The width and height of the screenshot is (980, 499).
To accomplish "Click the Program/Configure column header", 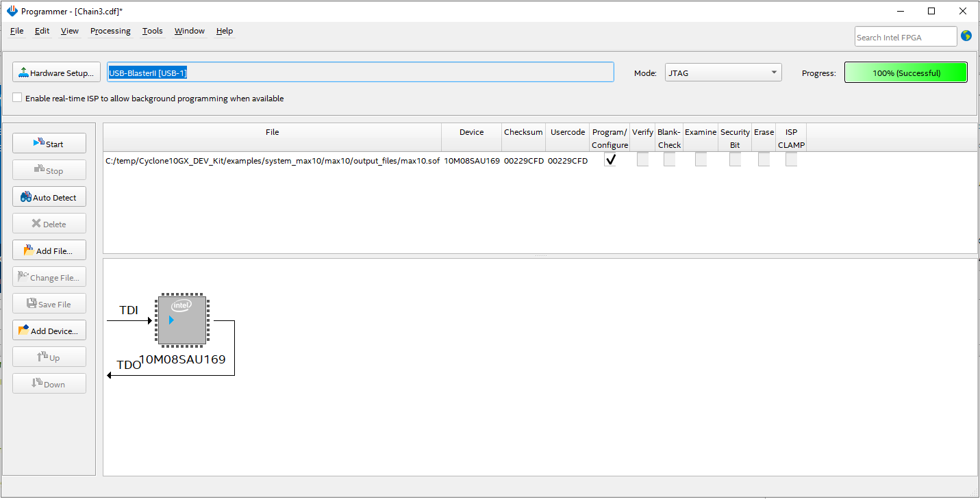I will 610,138.
